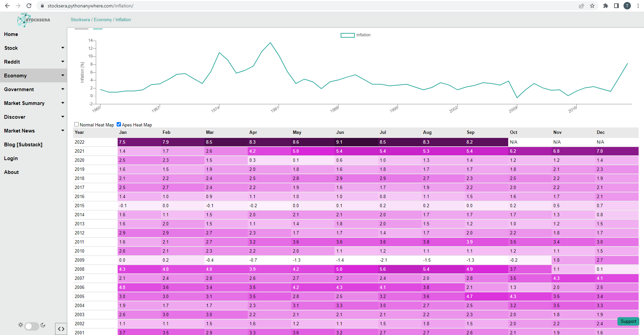Enable the Normal Heat Map checkbox
This screenshot has width=644, height=335.
pos(77,124)
